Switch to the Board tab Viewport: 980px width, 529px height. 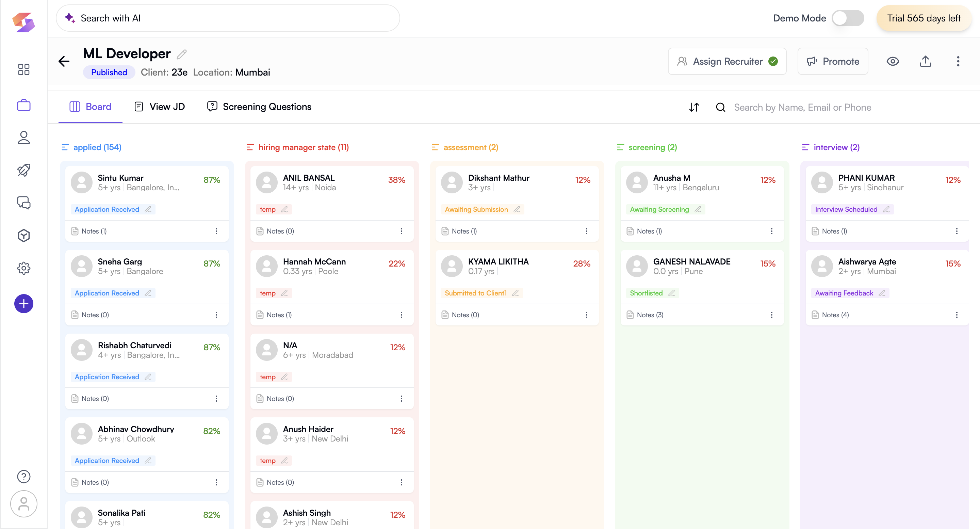point(91,107)
